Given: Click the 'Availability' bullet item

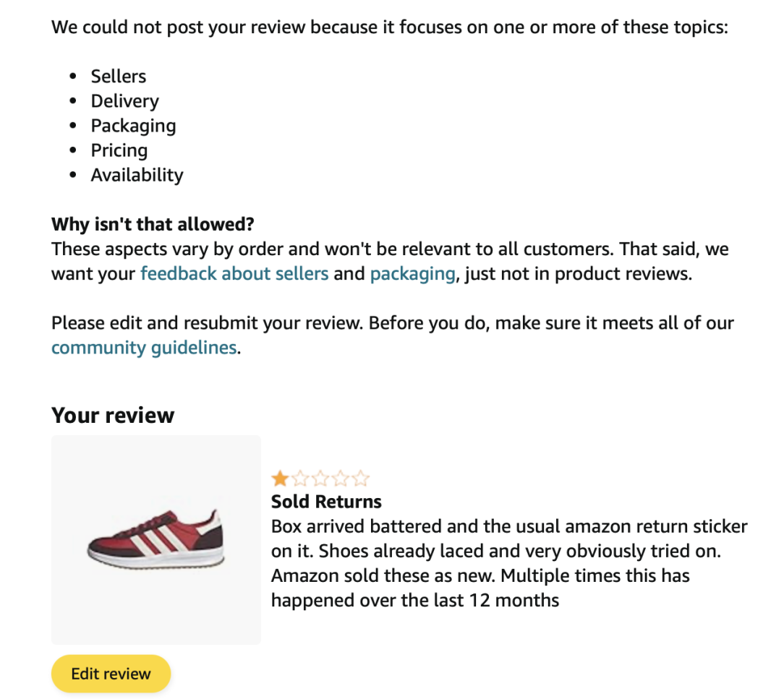Looking at the screenshot, I should point(137,175).
